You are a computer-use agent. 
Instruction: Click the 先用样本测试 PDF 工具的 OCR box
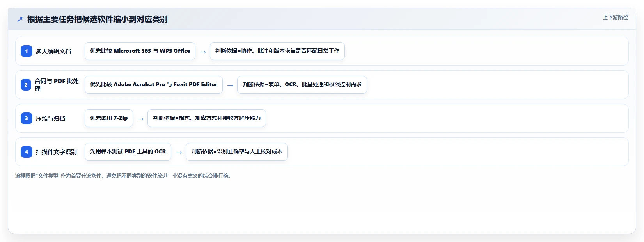tap(128, 152)
